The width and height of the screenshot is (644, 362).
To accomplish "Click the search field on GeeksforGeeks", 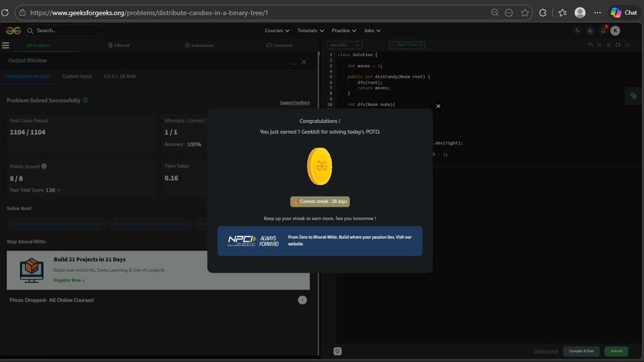I will (64, 31).
